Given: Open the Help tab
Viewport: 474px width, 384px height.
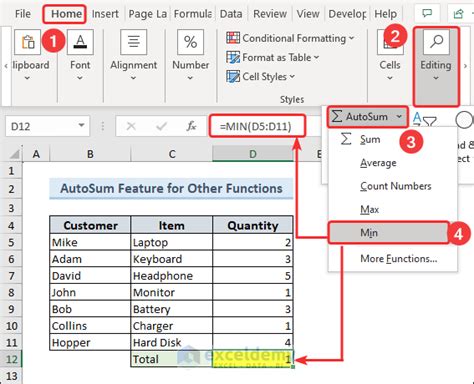Looking at the screenshot, I should 385,14.
